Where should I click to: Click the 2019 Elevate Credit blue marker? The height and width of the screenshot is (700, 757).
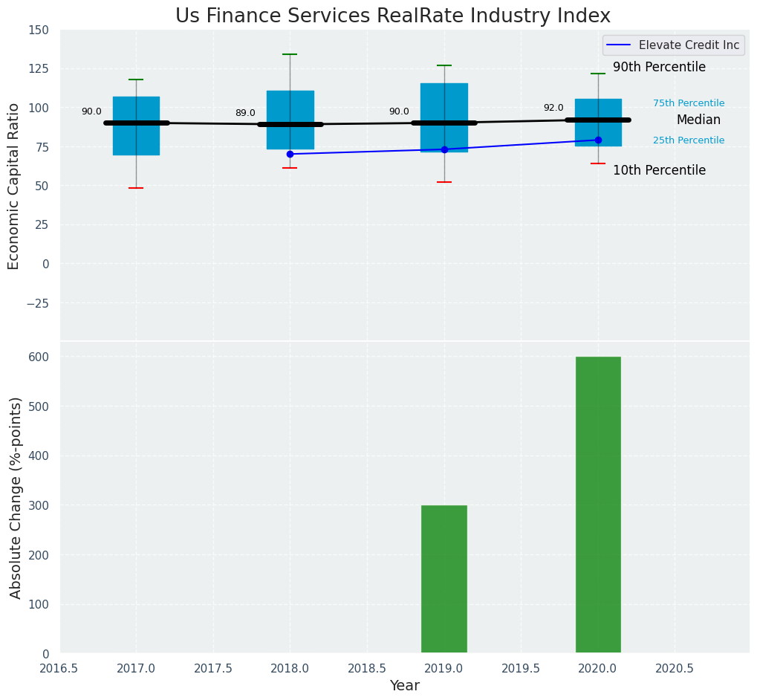click(444, 149)
